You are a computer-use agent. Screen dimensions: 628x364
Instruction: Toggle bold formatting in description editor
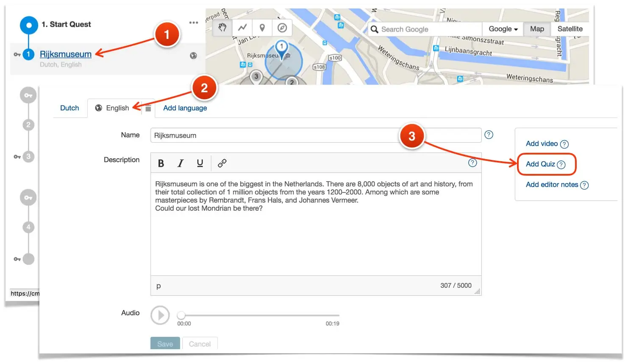click(161, 163)
